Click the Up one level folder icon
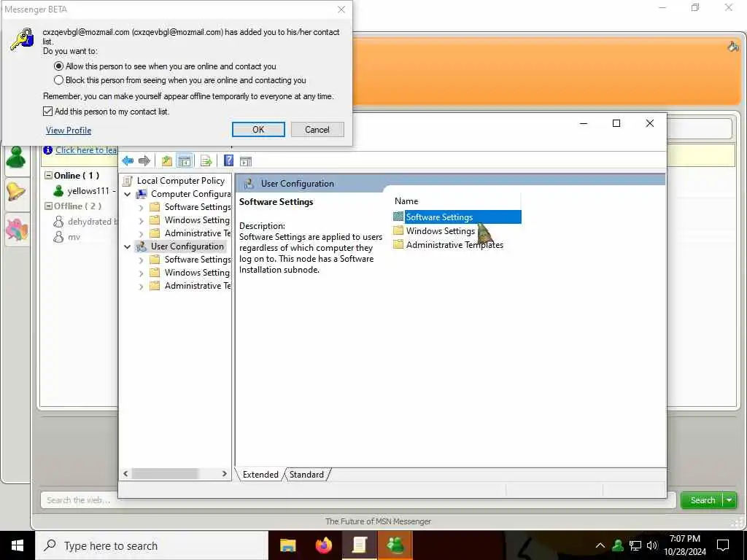Screen dimensions: 747x560 pos(166,161)
